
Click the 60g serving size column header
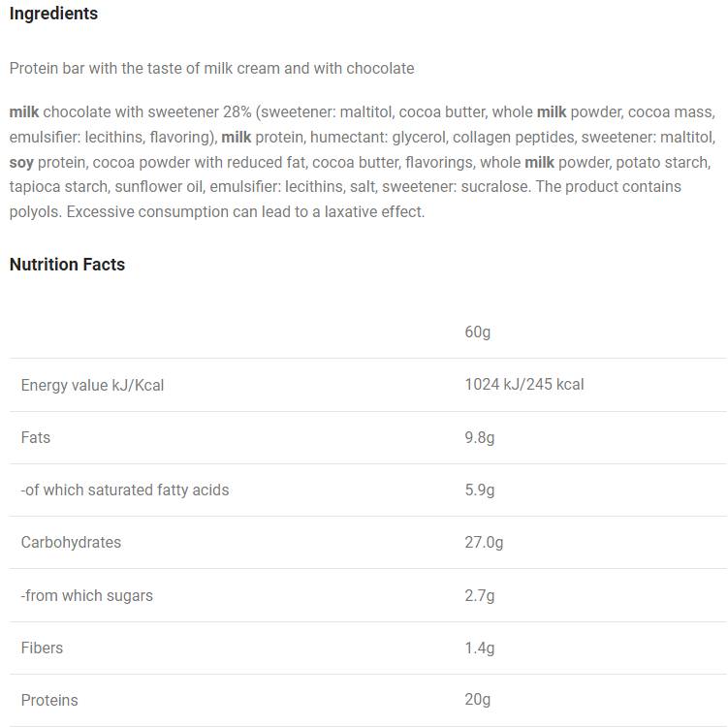point(478,332)
